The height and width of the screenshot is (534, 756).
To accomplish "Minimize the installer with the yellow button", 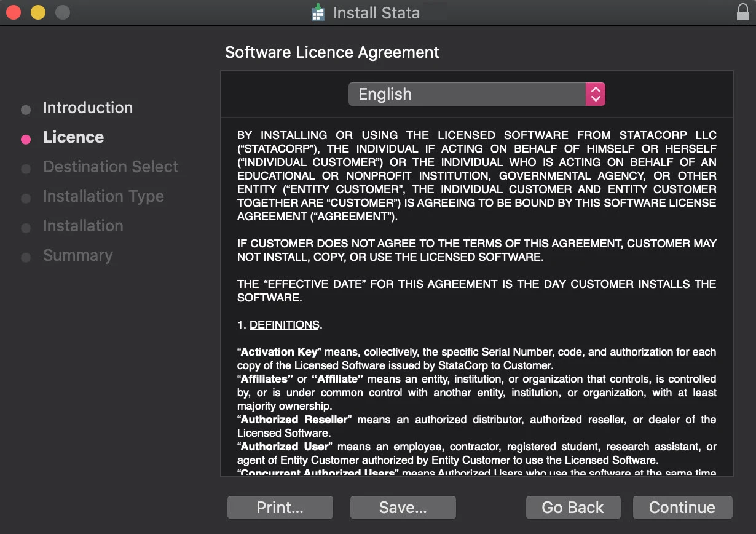I will coord(38,12).
